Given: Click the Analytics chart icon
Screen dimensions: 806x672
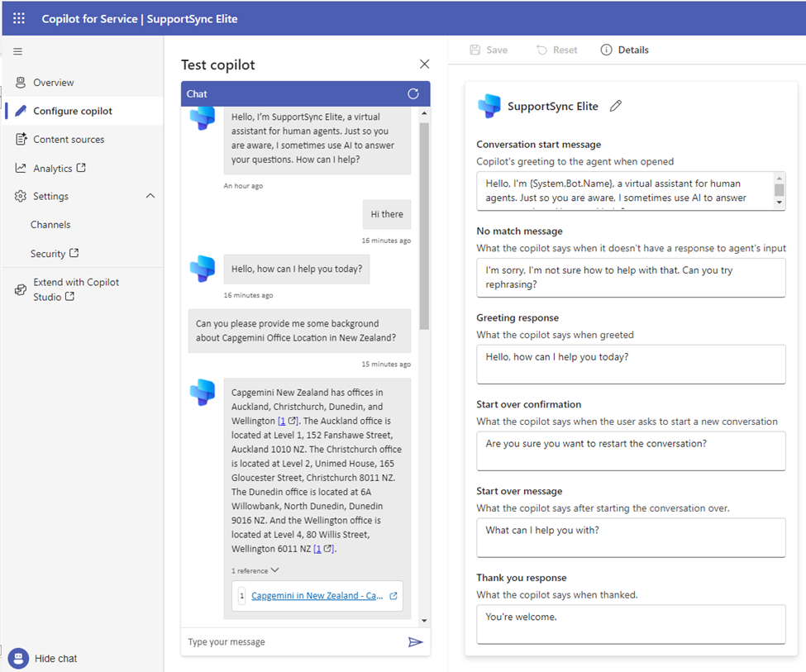Looking at the screenshot, I should [21, 168].
